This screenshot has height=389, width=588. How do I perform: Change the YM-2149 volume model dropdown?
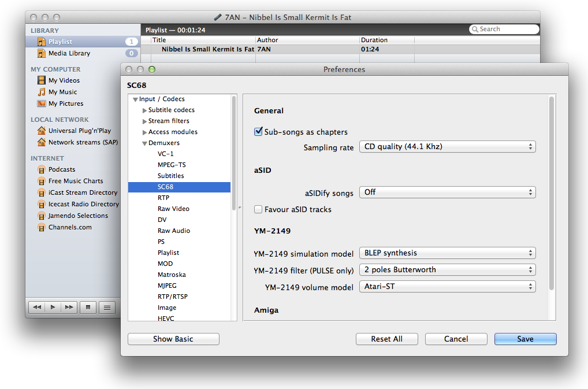447,287
